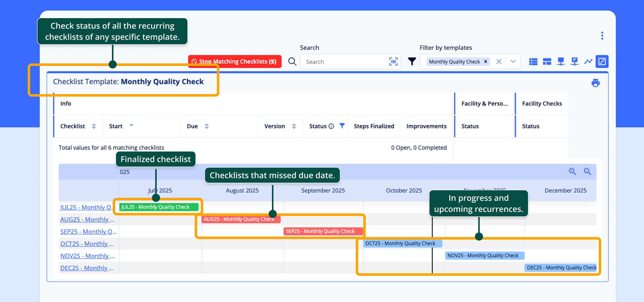Toggle the Status column filter
The image size is (644, 302).
point(342,126)
